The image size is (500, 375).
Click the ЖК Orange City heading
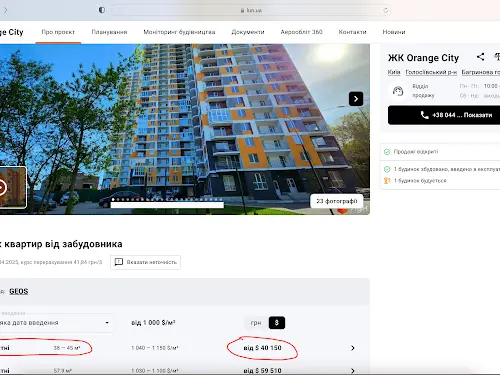[x=423, y=58]
